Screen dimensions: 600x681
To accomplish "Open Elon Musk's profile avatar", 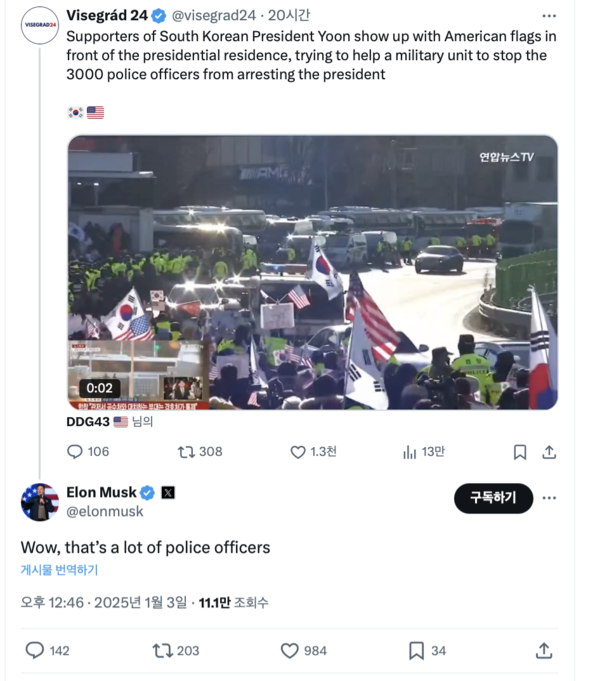I will tap(40, 501).
